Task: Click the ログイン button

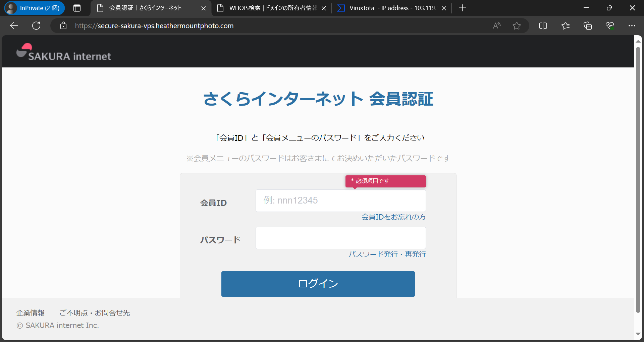Action: tap(318, 284)
